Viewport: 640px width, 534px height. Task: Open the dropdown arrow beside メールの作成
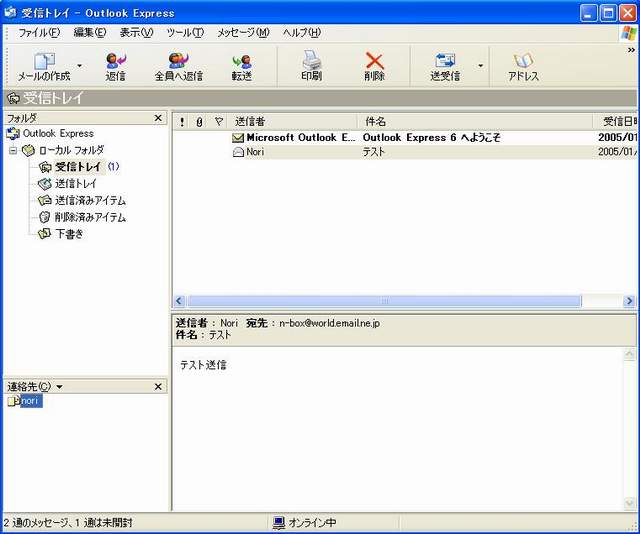click(x=79, y=66)
